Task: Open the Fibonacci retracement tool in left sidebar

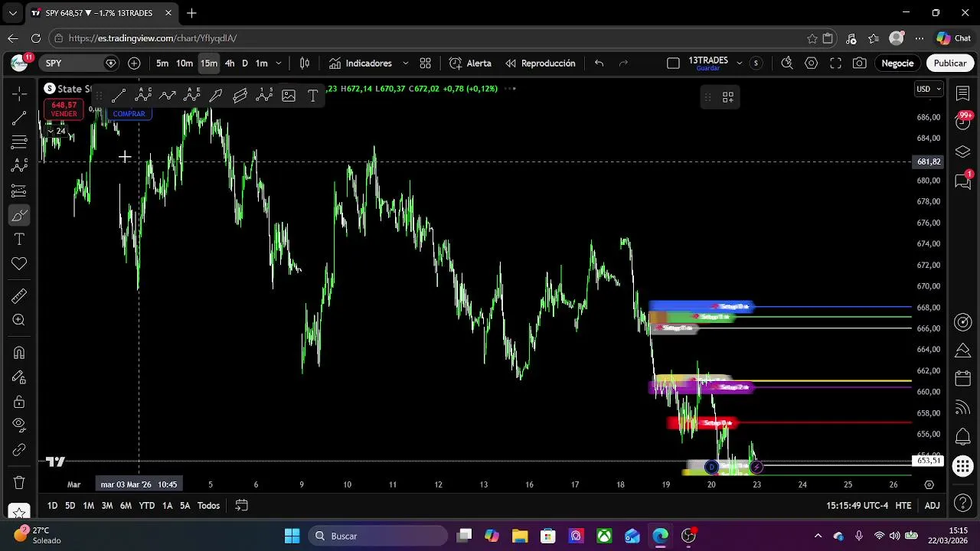Action: pos(19,142)
